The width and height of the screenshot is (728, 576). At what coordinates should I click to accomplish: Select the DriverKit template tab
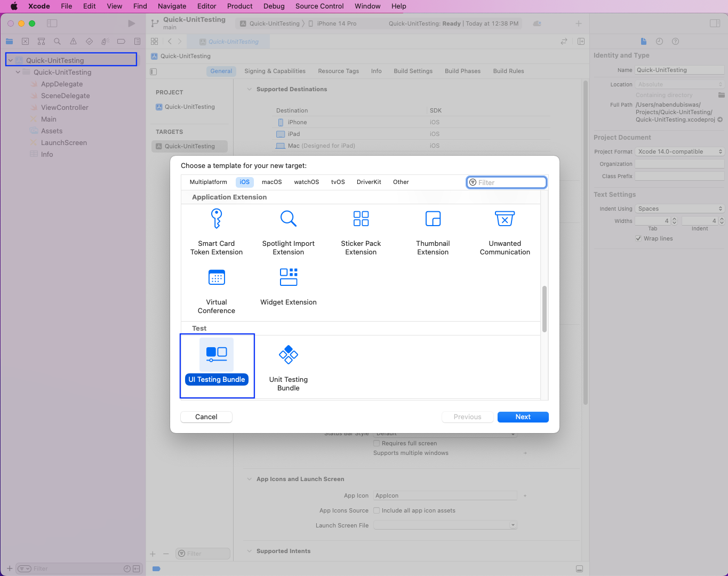(369, 182)
